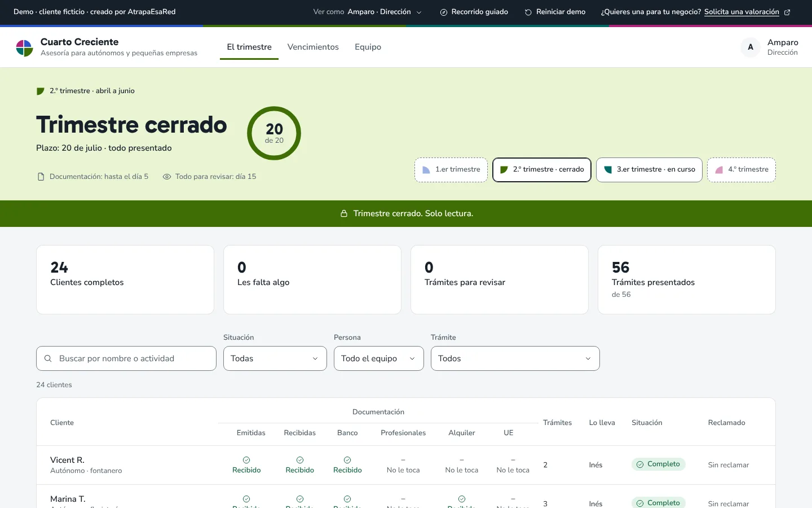Viewport: 812px width, 508px height.
Task: Click Amparo's avatar circle with letter A
Action: (751, 47)
